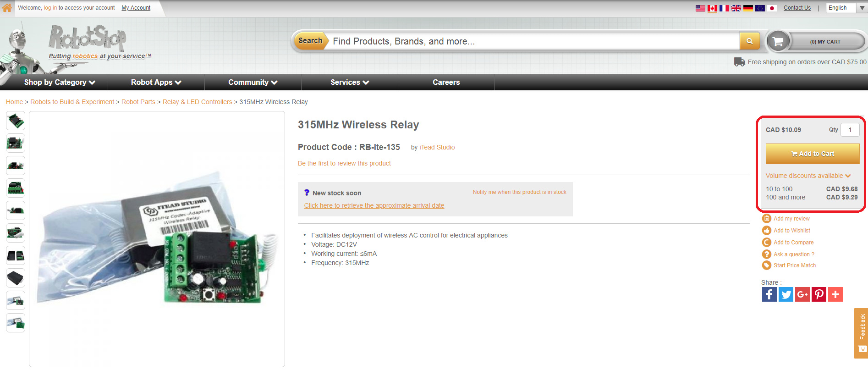Screen dimensions: 868x370
Task: Click Add to Compare text link
Action: [x=794, y=243]
